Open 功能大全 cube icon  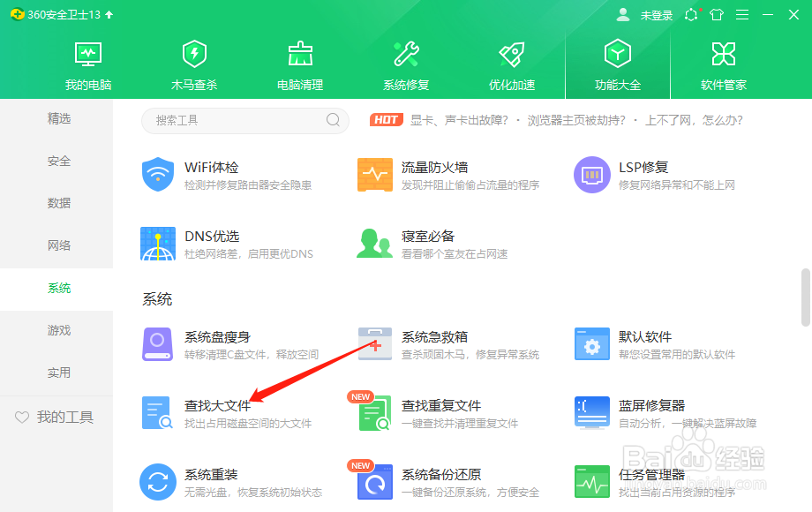tap(618, 53)
